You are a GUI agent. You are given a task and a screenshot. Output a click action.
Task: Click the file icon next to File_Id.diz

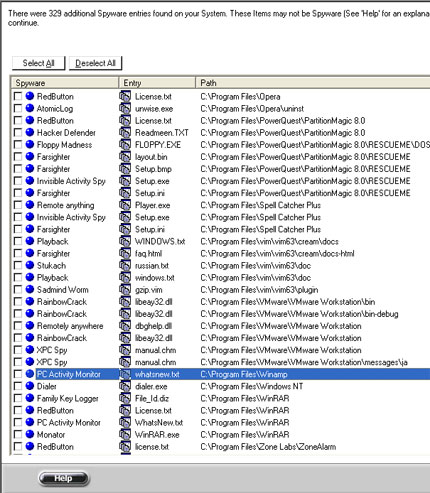coord(125,398)
